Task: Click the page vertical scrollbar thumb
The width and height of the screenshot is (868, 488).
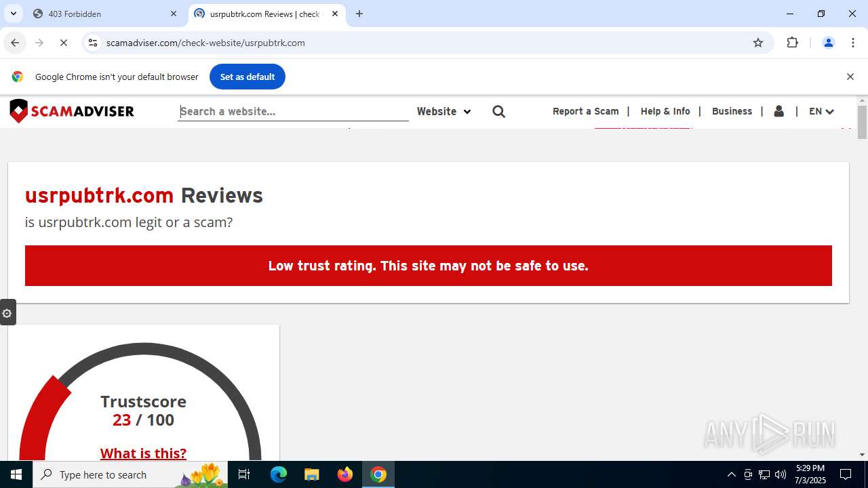Action: pos(862,122)
